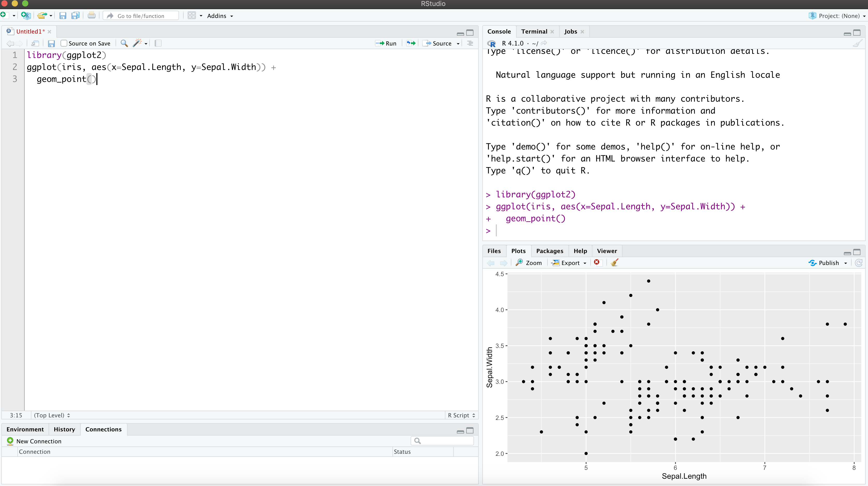Image resolution: width=868 pixels, height=486 pixels.
Task: Open the Addins dropdown menu
Action: click(x=220, y=16)
